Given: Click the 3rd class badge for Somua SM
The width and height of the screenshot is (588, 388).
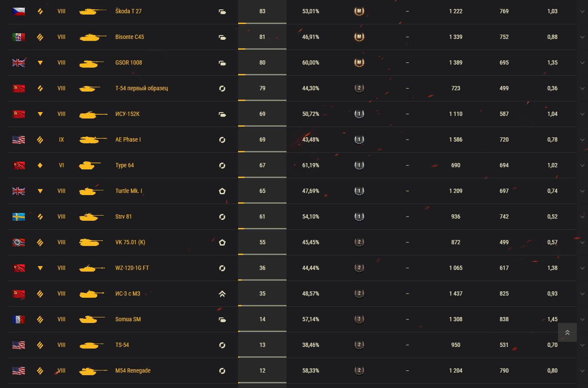Looking at the screenshot, I should (359, 320).
